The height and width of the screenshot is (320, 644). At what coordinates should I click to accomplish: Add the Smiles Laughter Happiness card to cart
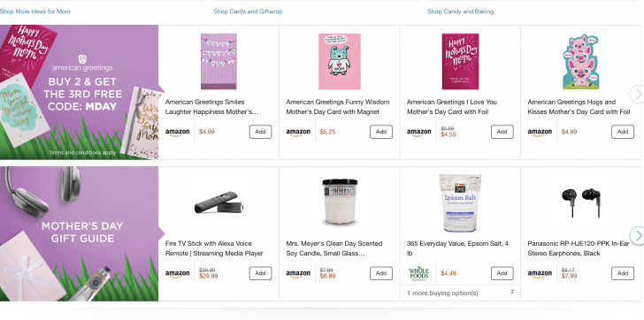(260, 132)
